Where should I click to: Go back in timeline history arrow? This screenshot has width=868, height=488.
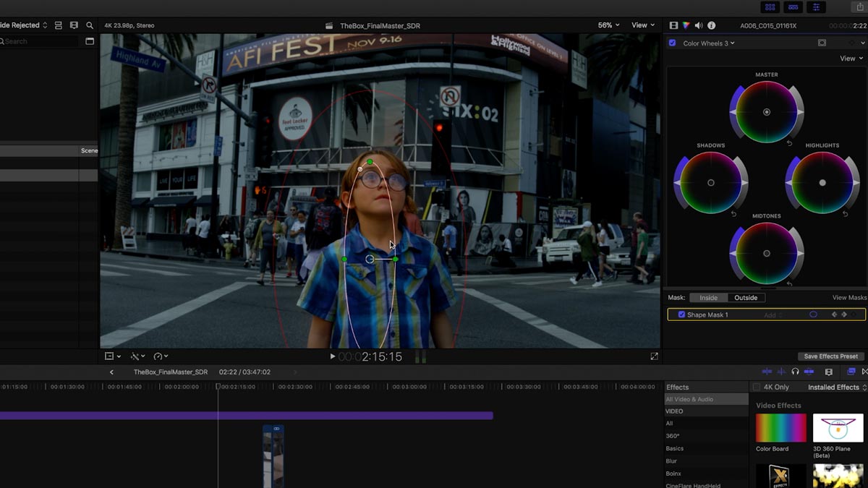click(111, 372)
